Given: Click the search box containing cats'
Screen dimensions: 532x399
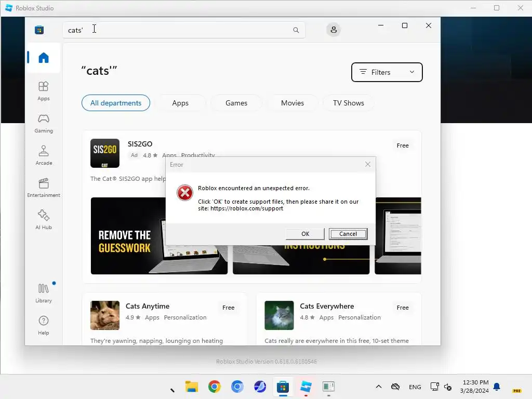Looking at the screenshot, I should pyautogui.click(x=183, y=30).
